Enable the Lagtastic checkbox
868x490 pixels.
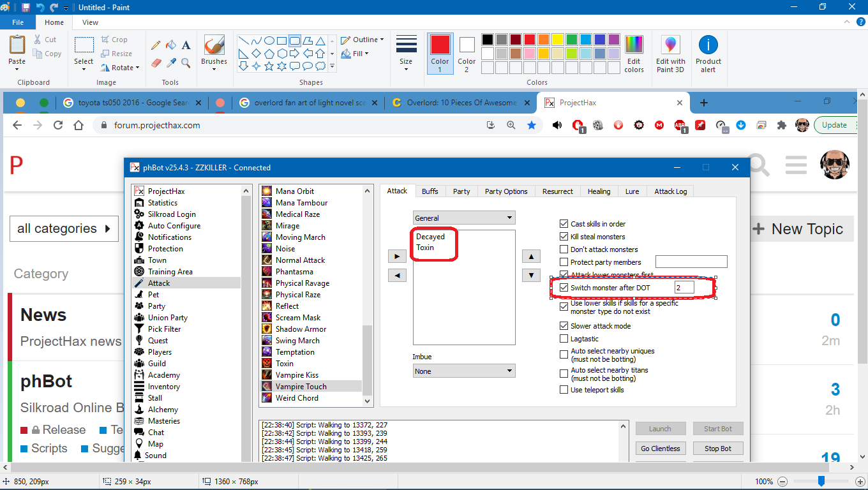(564, 339)
